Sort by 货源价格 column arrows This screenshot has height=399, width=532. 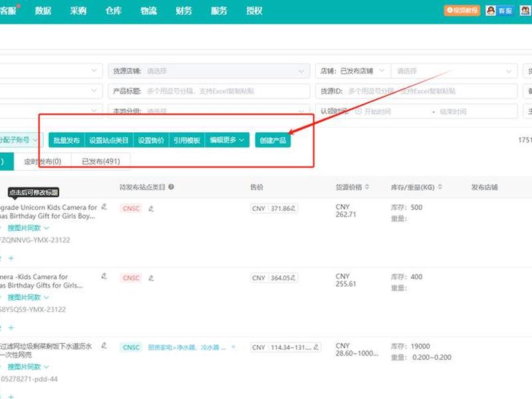[x=367, y=187]
